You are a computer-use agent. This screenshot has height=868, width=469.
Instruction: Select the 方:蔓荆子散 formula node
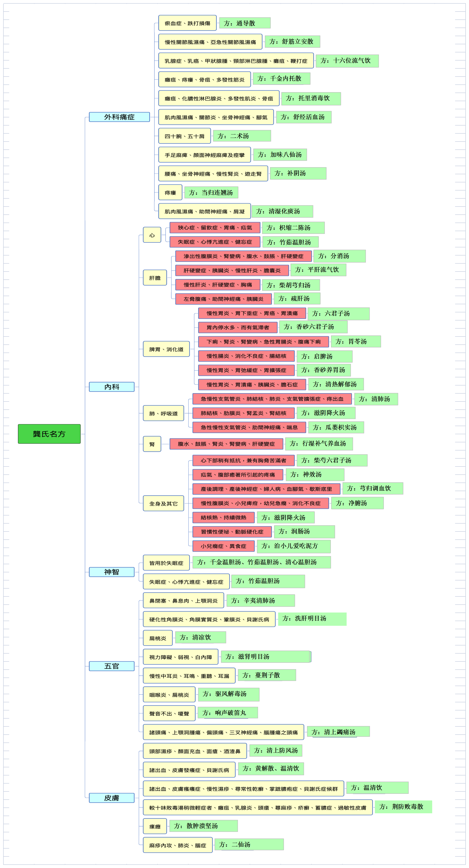coord(267,675)
